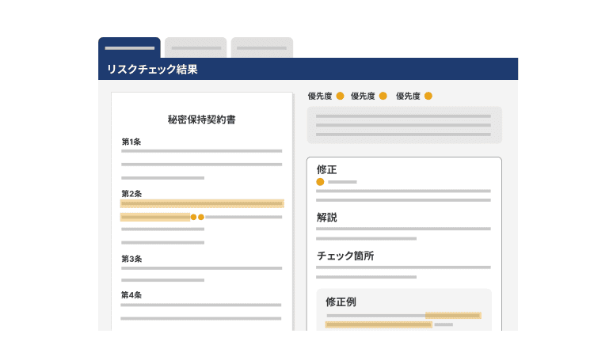Open the チェック箇所 section
613x364 pixels.
click(345, 256)
